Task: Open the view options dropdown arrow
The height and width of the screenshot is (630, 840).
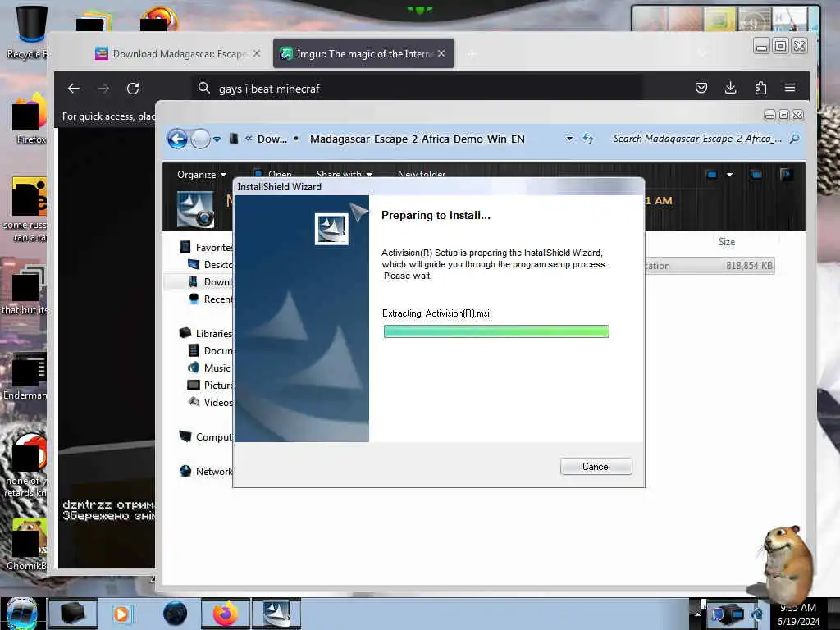Action: (x=729, y=175)
